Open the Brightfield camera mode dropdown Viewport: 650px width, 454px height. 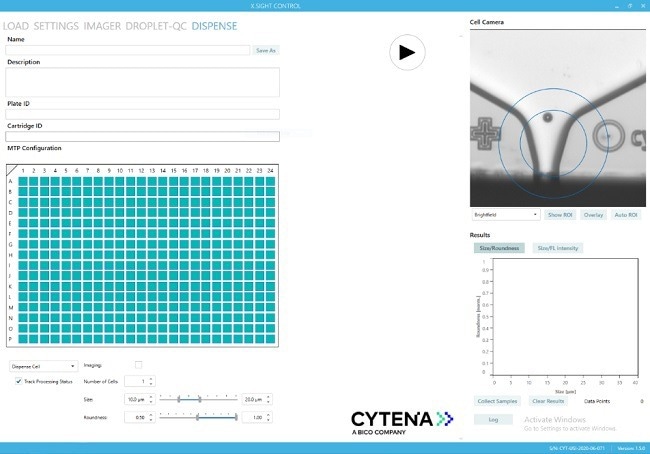coord(506,215)
